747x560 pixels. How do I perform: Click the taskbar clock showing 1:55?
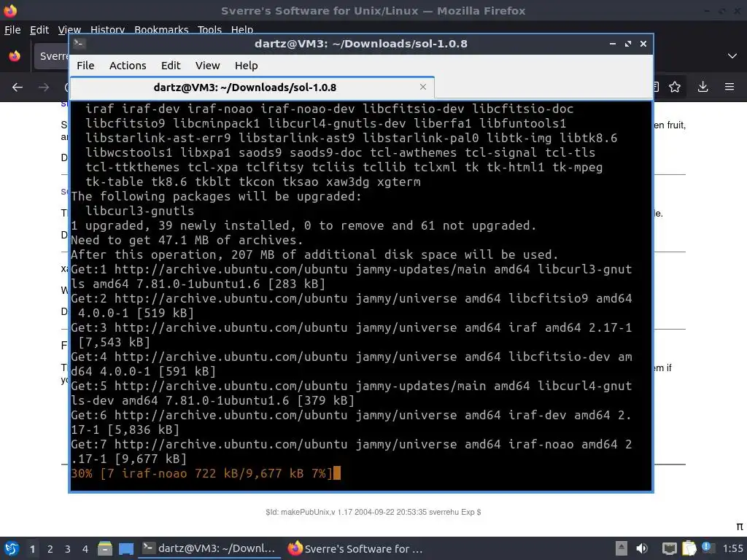732,548
